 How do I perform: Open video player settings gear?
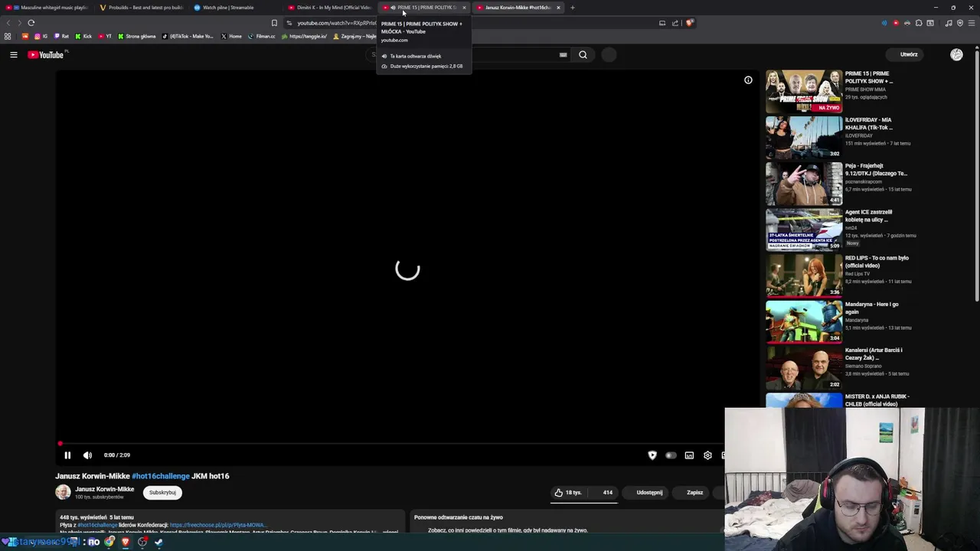pyautogui.click(x=707, y=455)
